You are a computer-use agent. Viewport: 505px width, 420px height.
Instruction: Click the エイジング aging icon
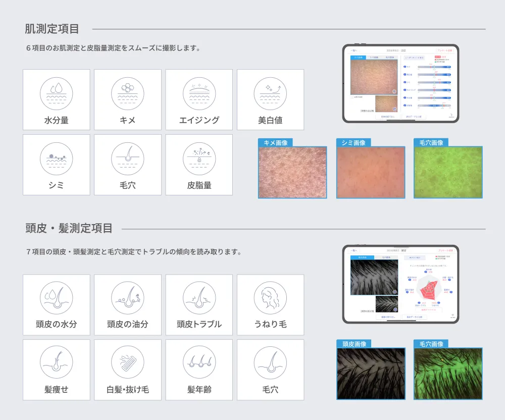199,99
